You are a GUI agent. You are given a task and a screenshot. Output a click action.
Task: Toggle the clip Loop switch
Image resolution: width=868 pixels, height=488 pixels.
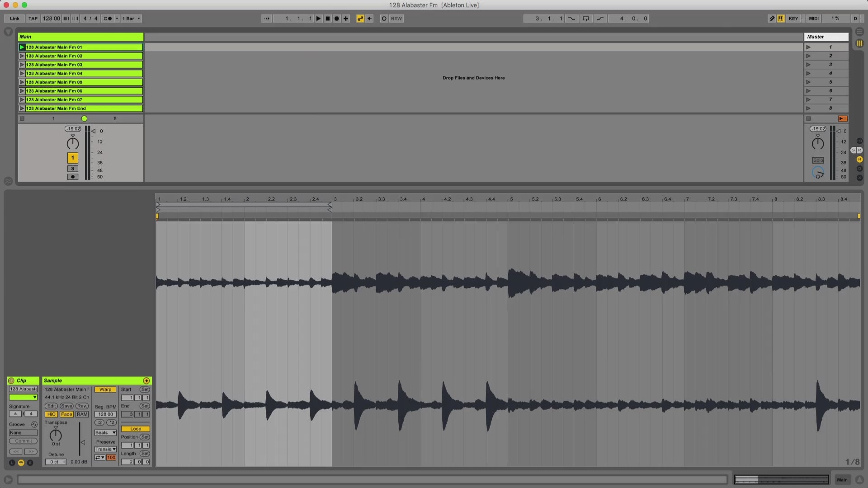tap(136, 429)
